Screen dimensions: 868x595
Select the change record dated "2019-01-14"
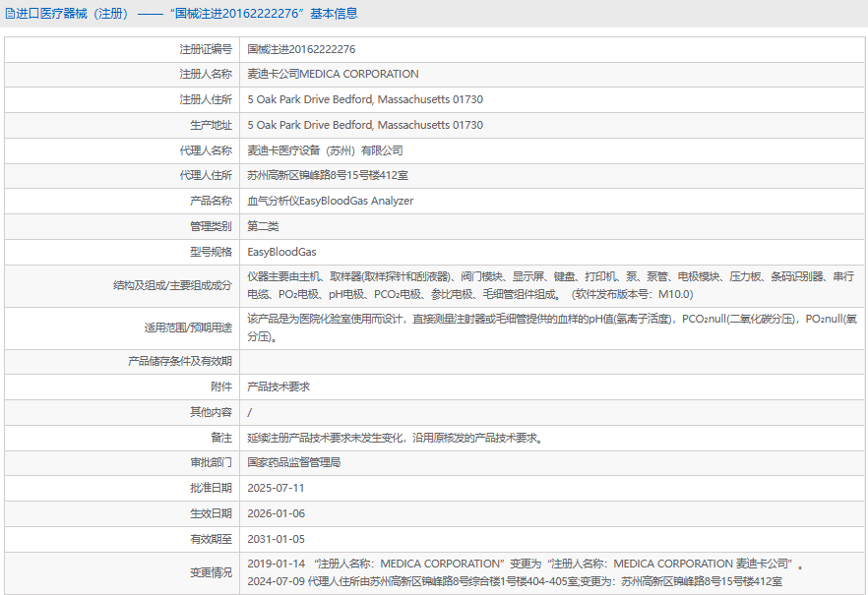pos(526,564)
